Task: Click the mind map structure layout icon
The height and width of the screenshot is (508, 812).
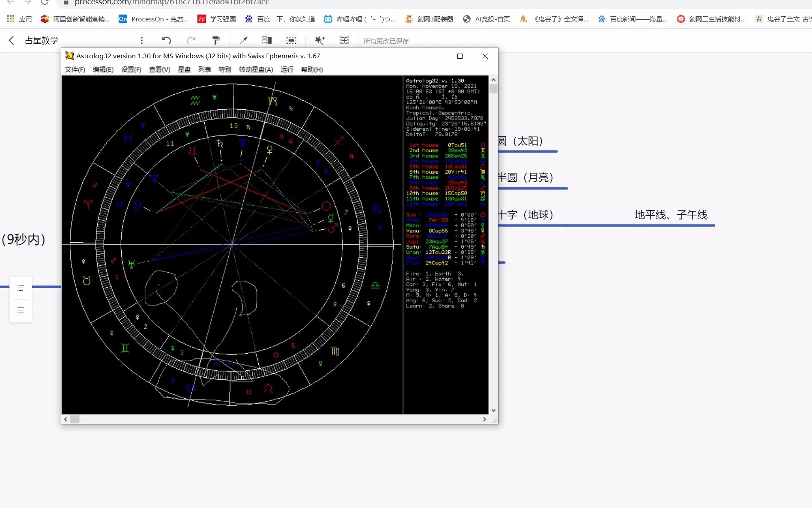Action: coord(344,40)
